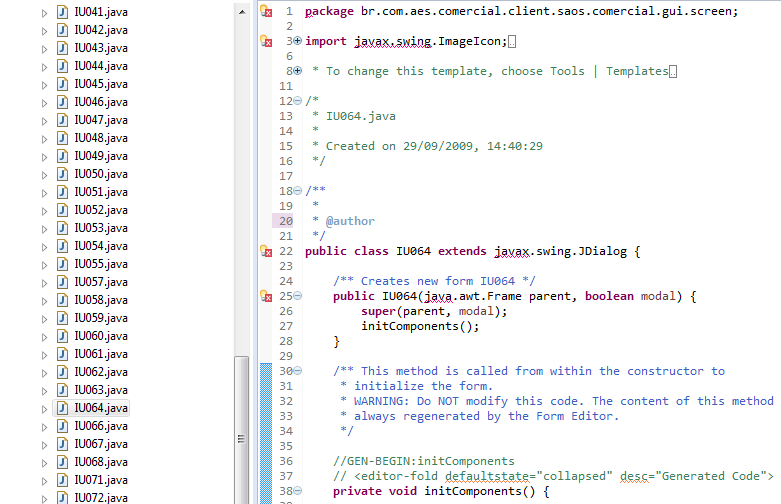
Task: Select the Java file icon of IU050.java
Action: pyautogui.click(x=62, y=174)
